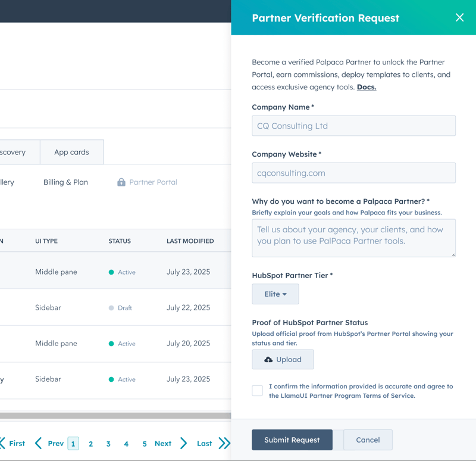Open the HubSpot Partner Tier dropdown
Screen dimensions: 476x461
coord(275,294)
